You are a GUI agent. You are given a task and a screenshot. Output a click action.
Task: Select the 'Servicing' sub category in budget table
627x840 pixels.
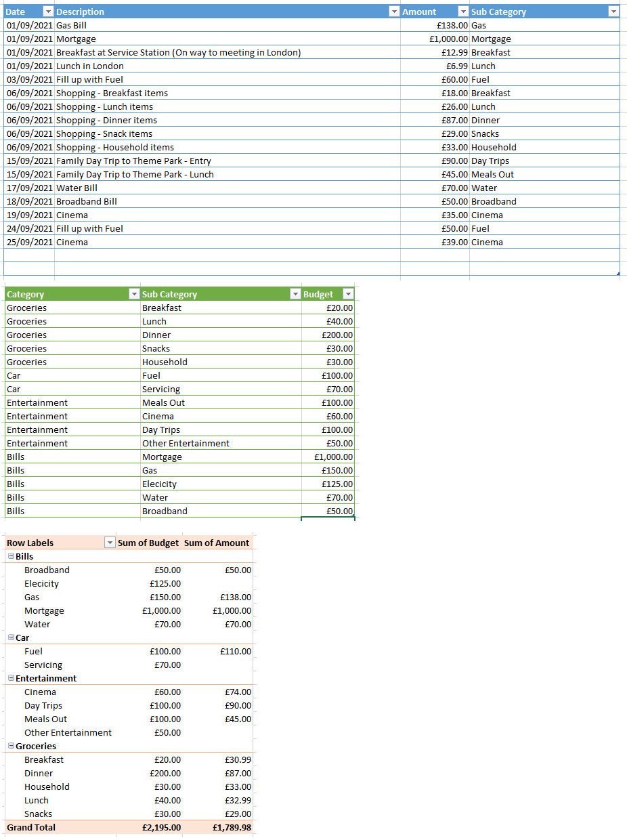click(221, 389)
